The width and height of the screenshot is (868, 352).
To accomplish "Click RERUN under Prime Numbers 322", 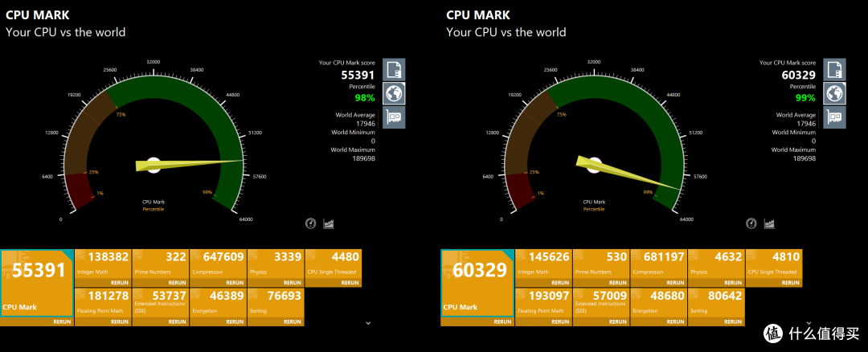I will pos(177,283).
